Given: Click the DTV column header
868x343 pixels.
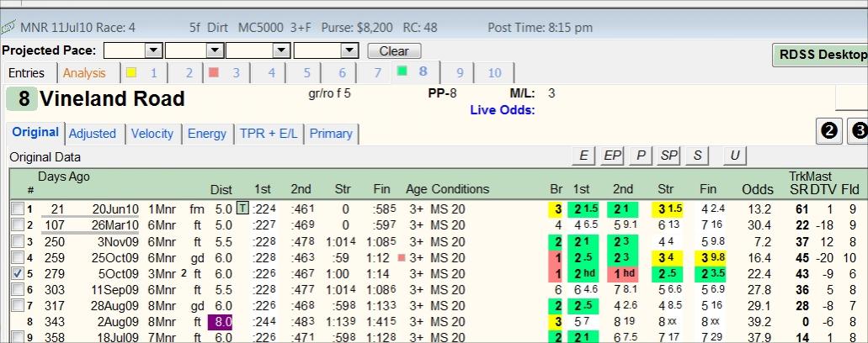Looking at the screenshot, I should pyautogui.click(x=822, y=189).
